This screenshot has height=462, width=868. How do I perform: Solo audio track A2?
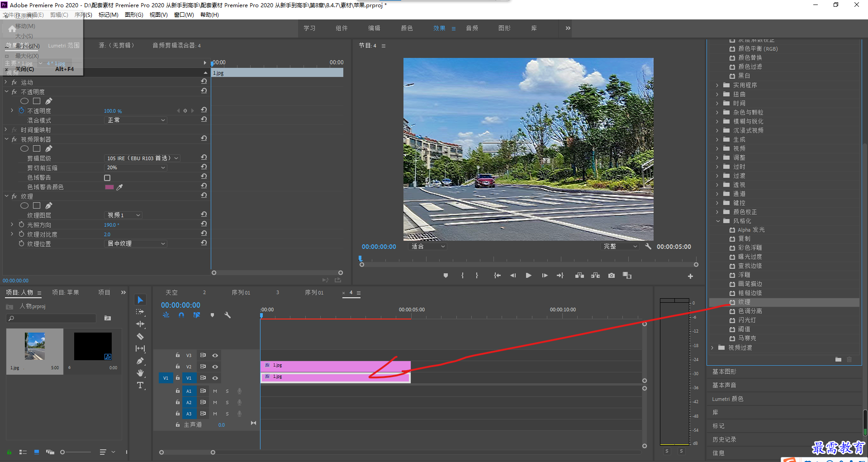click(x=227, y=402)
